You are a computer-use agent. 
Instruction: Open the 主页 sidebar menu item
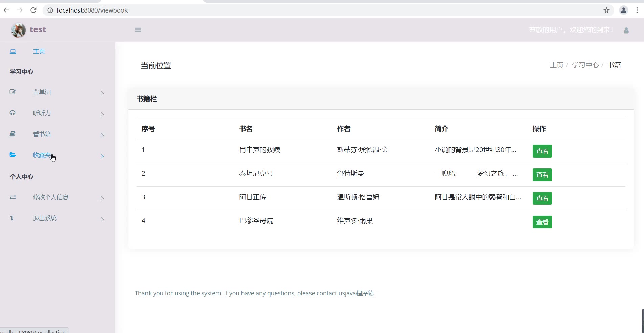(39, 51)
